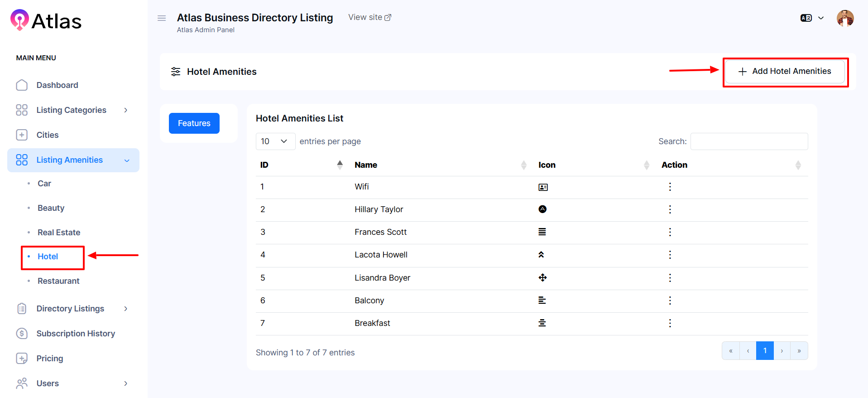Image resolution: width=868 pixels, height=398 pixels.
Task: Open the user profile avatar
Action: coord(845,18)
